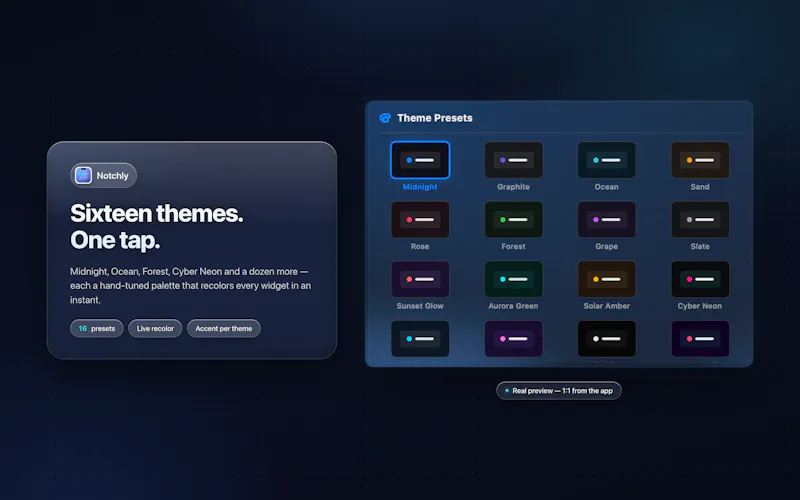This screenshot has width=800, height=500.
Task: Apply the Solar Amber theme thumbnail
Action: click(607, 279)
